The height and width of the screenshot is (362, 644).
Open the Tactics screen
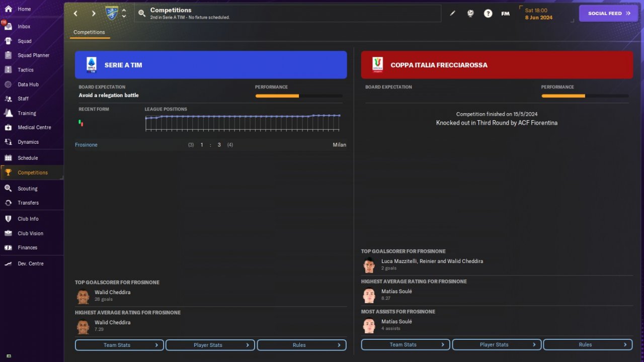tap(32, 70)
